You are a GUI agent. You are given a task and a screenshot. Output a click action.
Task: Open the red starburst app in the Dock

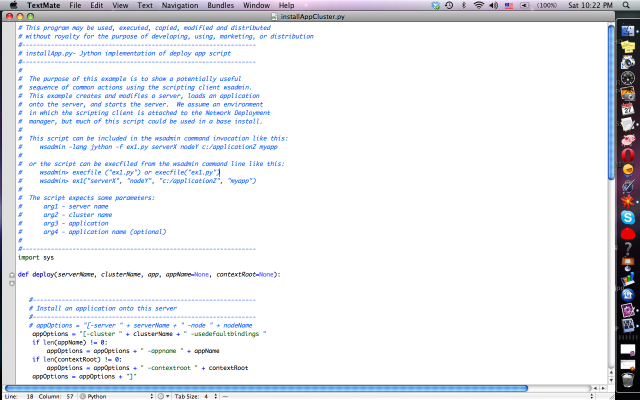628,201
